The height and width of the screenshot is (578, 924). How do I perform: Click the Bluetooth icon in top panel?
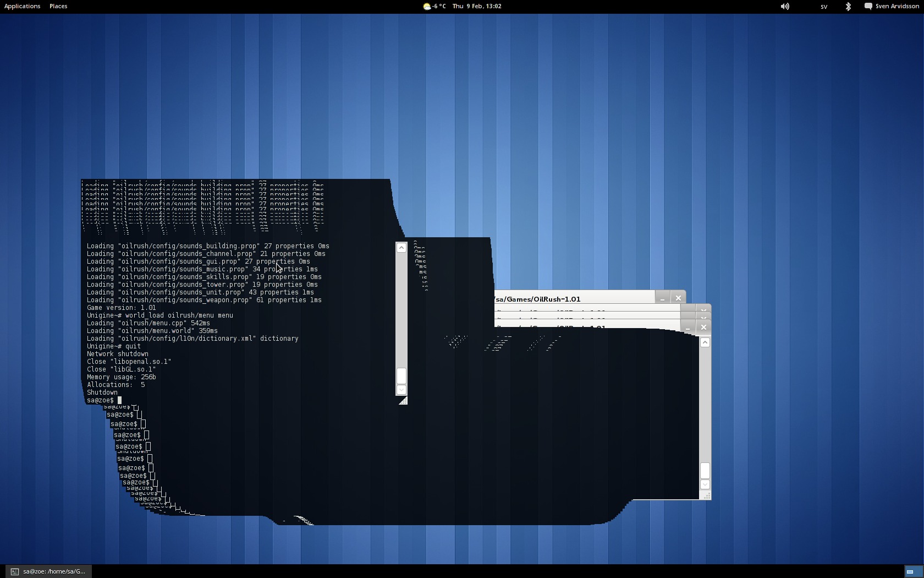point(848,6)
